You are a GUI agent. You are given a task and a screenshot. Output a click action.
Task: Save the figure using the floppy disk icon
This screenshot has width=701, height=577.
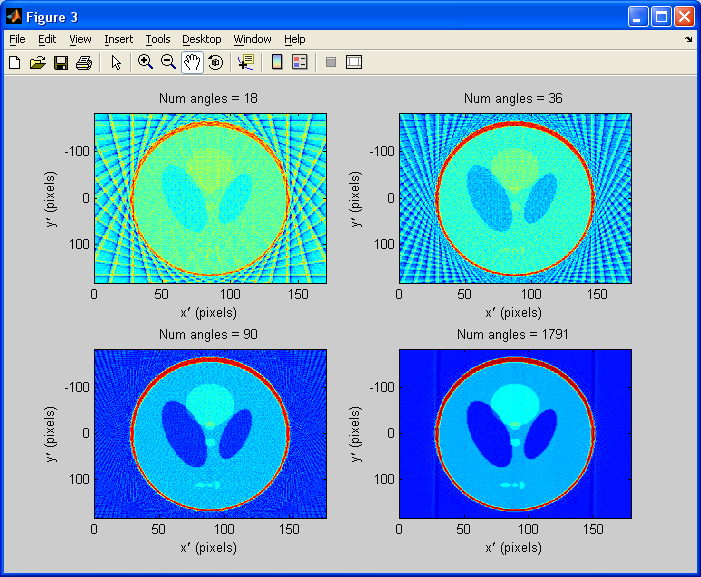point(61,63)
